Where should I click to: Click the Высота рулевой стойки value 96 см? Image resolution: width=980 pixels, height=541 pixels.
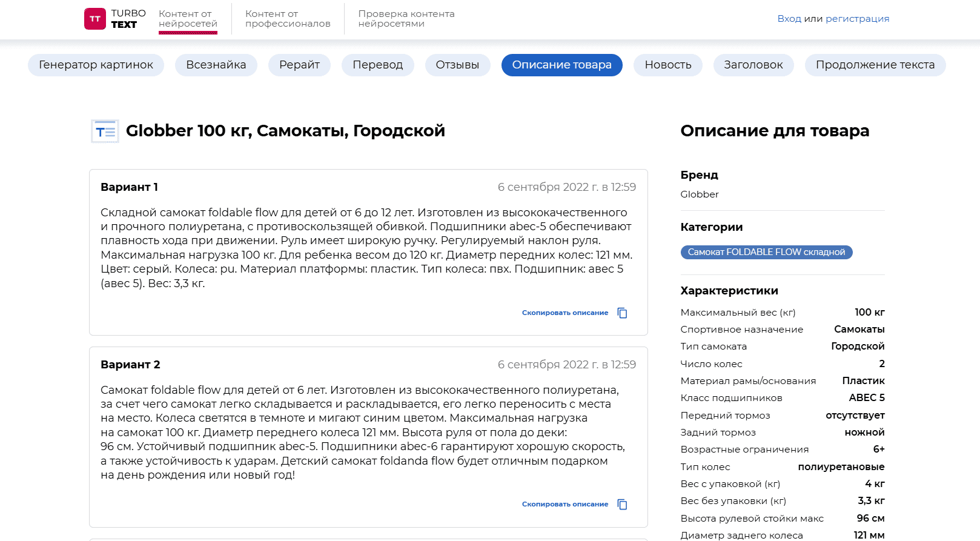(x=871, y=519)
